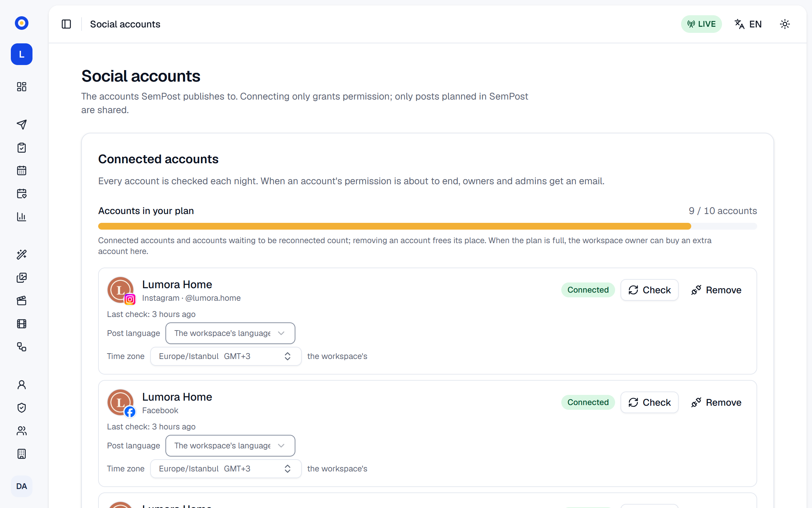This screenshot has height=508, width=812.
Task: Open the L workspace switcher
Action: coord(22,54)
